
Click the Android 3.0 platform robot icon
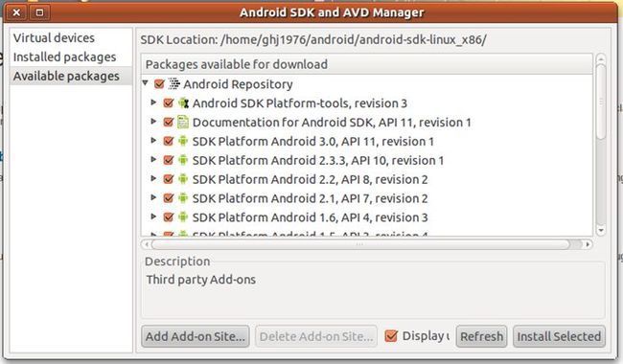click(183, 141)
